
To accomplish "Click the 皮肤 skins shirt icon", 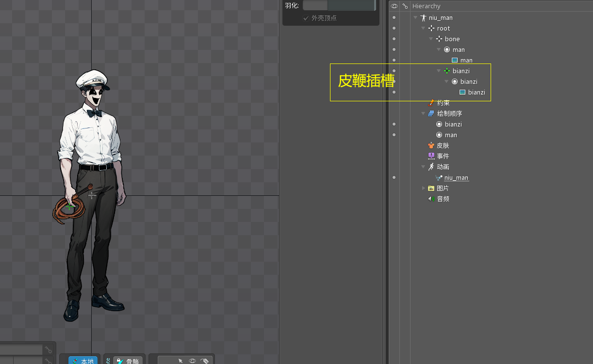I will (431, 145).
